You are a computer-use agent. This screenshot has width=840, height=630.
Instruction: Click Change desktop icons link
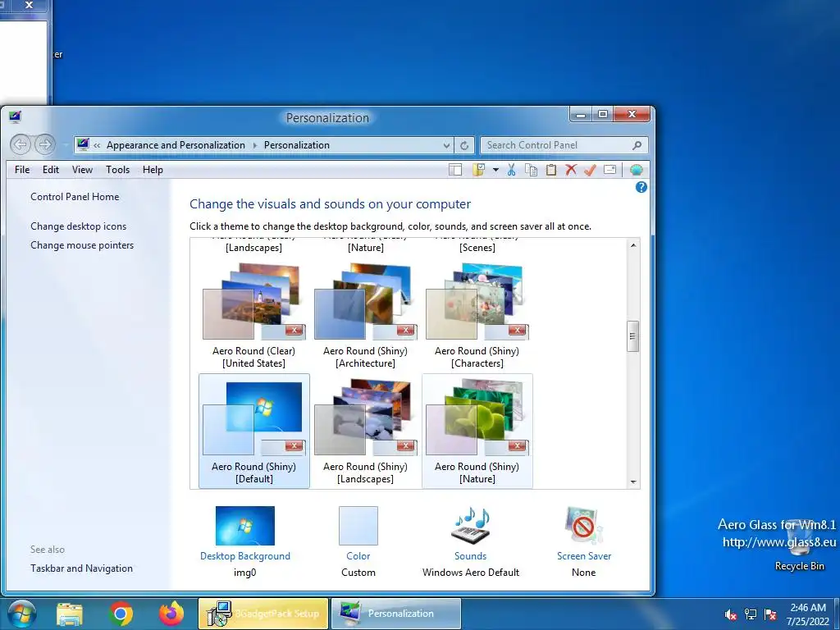(78, 226)
